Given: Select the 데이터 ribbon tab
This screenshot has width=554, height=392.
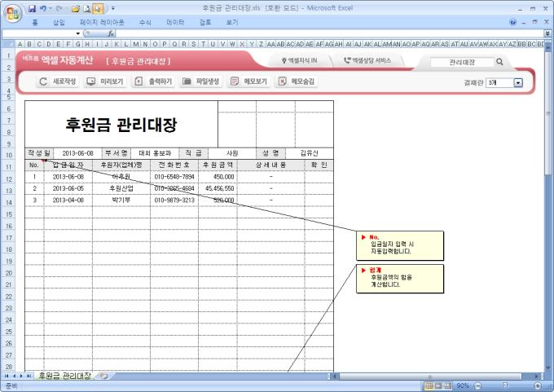Looking at the screenshot, I should pos(175,23).
